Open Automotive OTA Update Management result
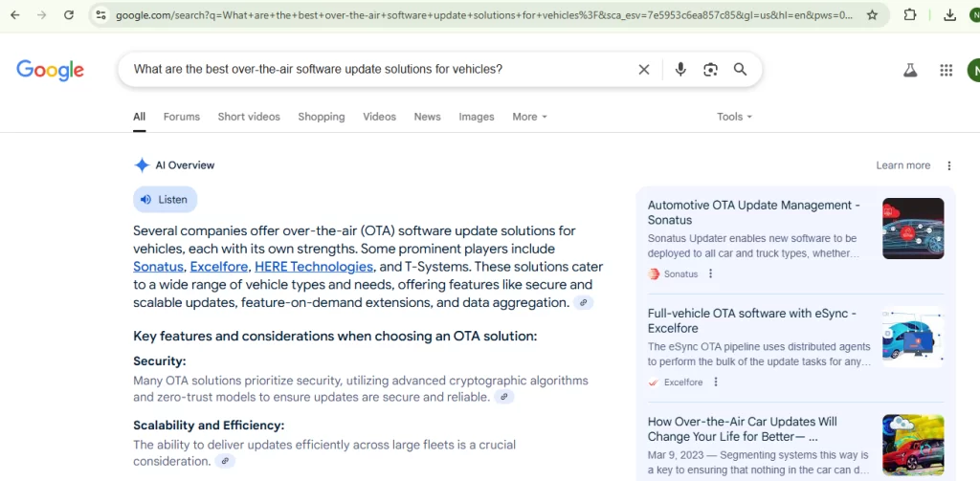Image resolution: width=980 pixels, height=481 pixels. click(754, 212)
